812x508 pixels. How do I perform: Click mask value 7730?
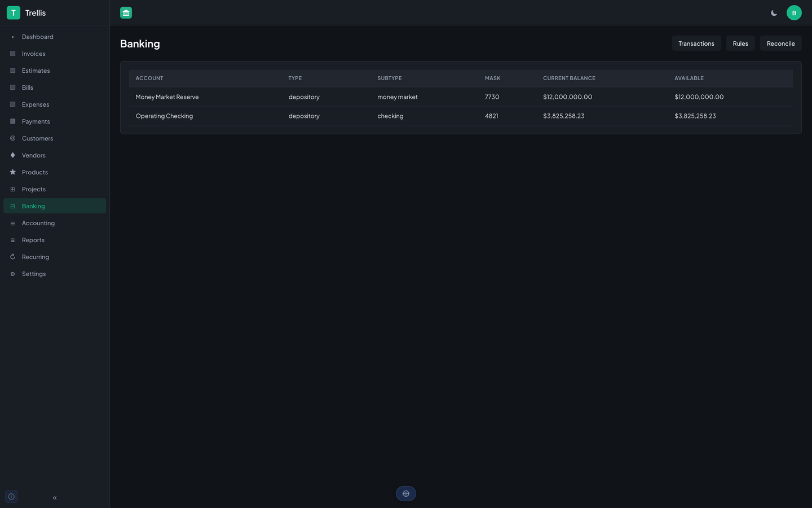(x=492, y=97)
